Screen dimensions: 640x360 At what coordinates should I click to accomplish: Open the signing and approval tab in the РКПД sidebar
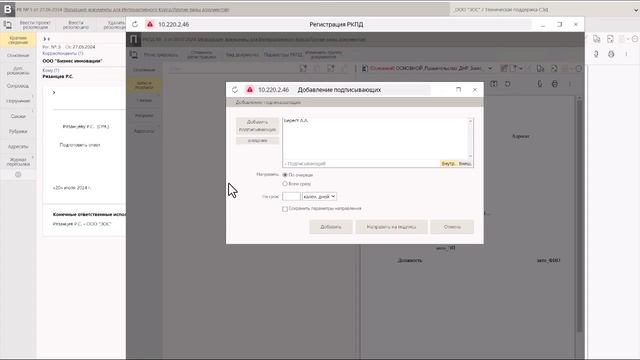[x=144, y=85]
